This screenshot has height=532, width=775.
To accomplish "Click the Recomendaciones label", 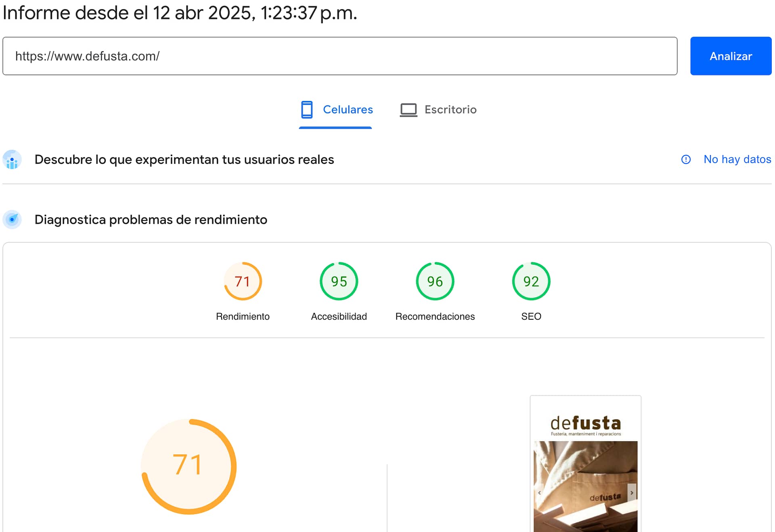I will [x=435, y=316].
